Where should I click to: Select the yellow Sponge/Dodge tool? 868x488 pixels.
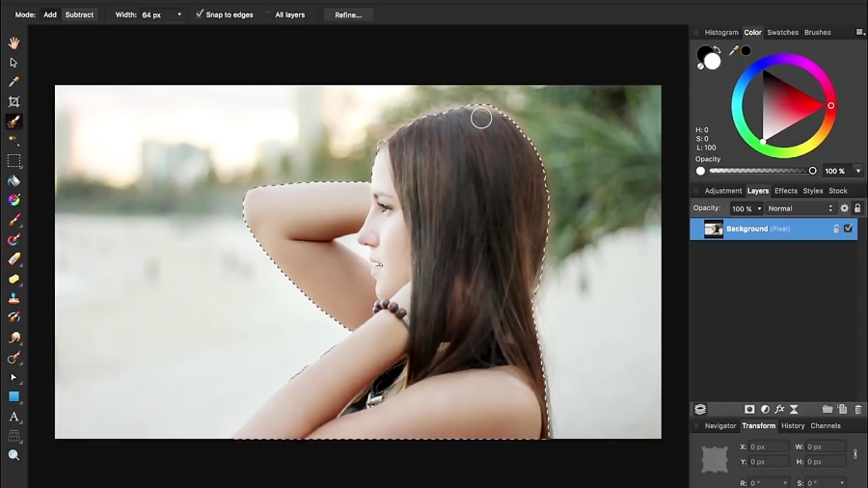coord(14,279)
